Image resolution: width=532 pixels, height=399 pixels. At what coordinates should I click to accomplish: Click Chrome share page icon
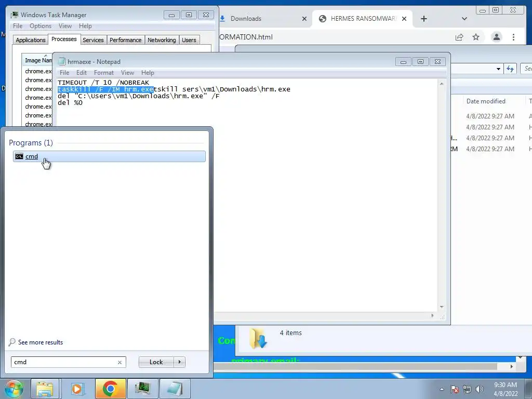point(459,37)
